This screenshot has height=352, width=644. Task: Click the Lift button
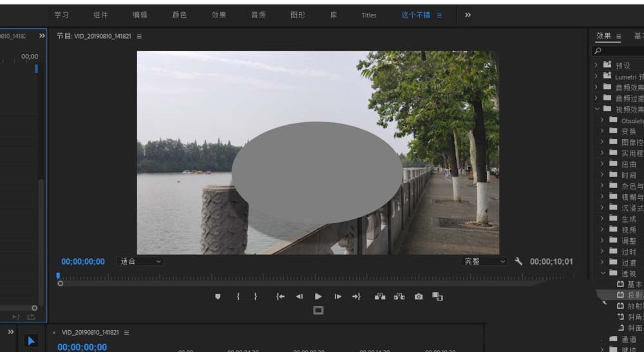tap(380, 297)
